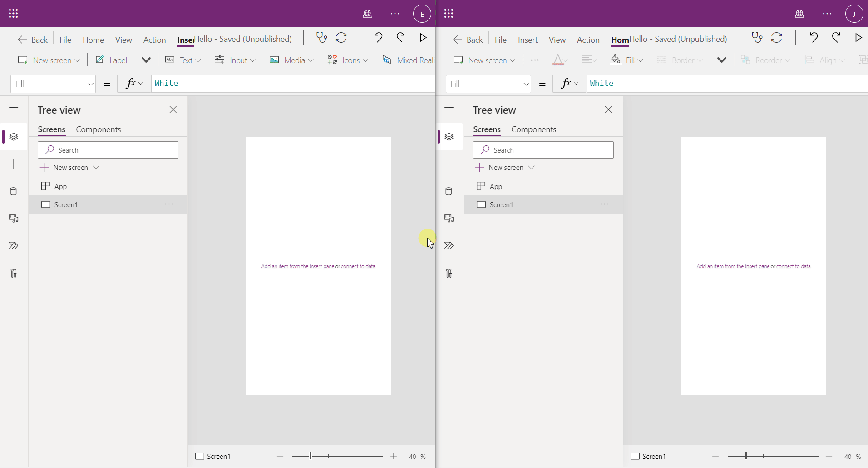
Task: Select the Power Automate sidebar icon
Action: click(14, 246)
